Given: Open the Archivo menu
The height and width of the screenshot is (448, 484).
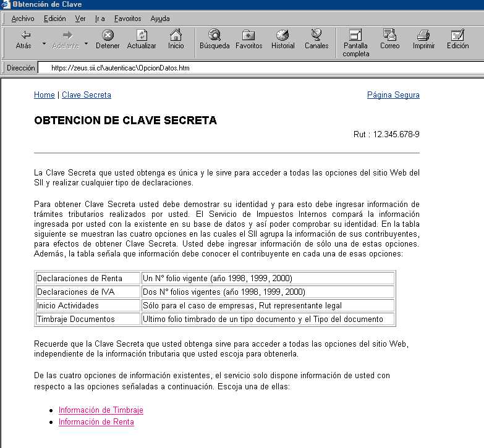Looking at the screenshot, I should (23, 19).
